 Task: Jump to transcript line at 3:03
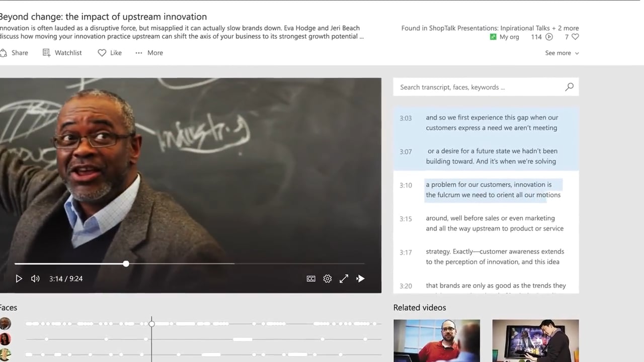click(486, 123)
